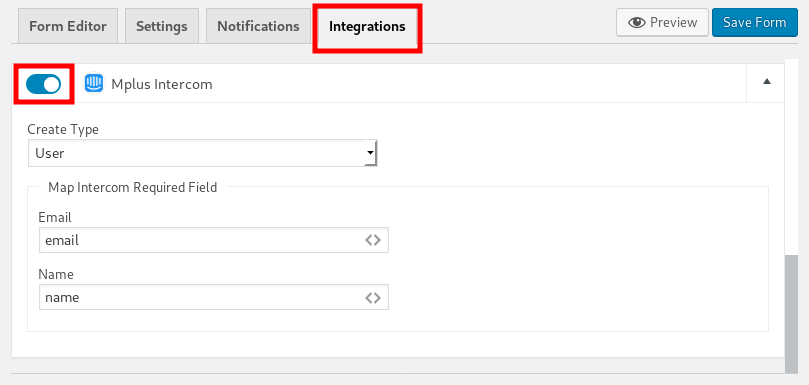Click the Mplus Intercom panel title

coord(162,84)
